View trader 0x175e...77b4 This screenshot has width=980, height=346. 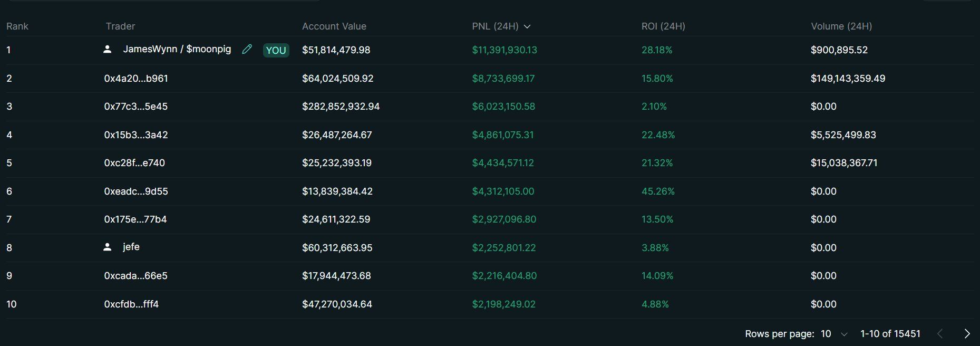pos(135,219)
